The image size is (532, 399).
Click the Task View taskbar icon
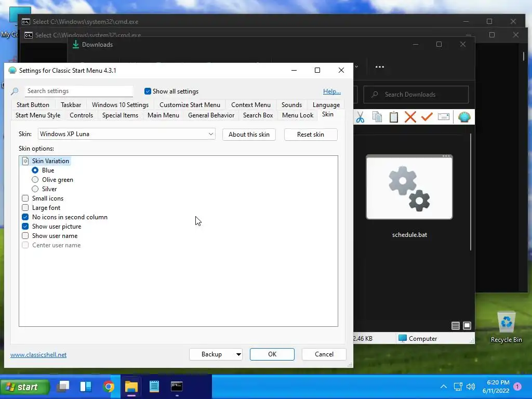(63, 387)
